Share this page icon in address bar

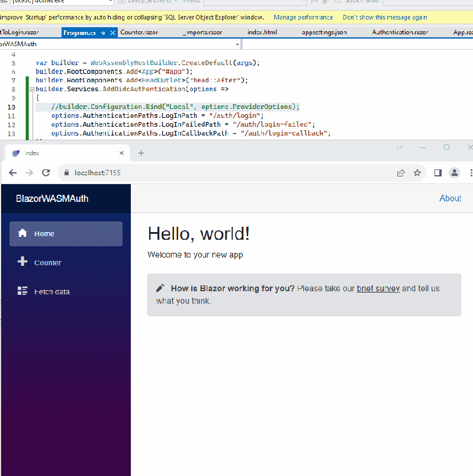(401, 173)
